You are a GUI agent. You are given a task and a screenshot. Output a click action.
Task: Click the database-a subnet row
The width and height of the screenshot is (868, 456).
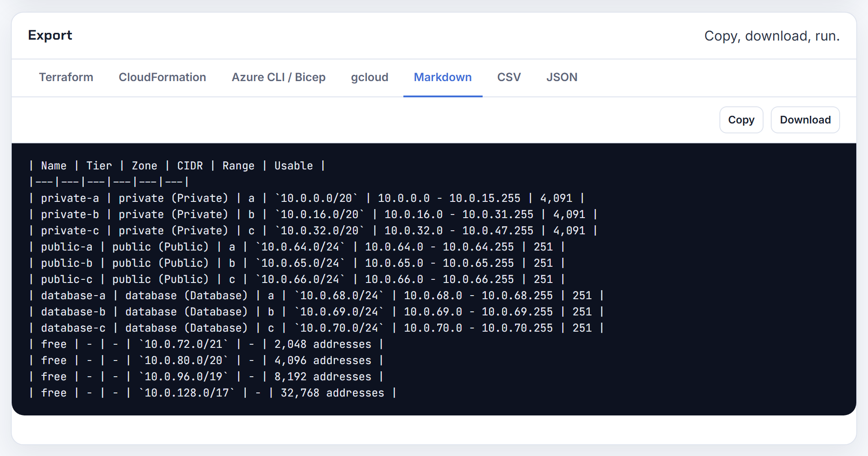316,296
